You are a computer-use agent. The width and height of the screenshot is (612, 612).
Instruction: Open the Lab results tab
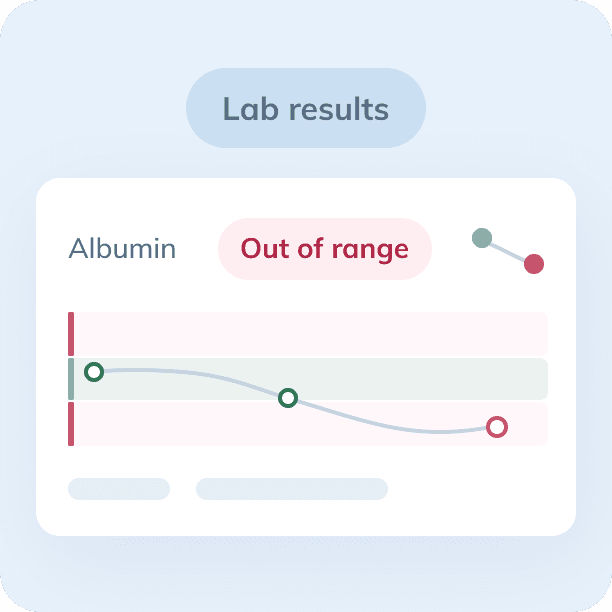click(x=306, y=108)
